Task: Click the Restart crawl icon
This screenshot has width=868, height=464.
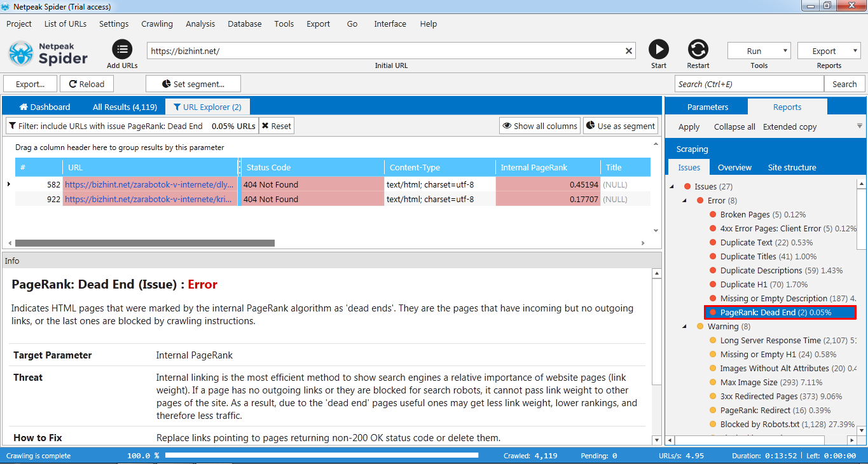Action: click(698, 49)
